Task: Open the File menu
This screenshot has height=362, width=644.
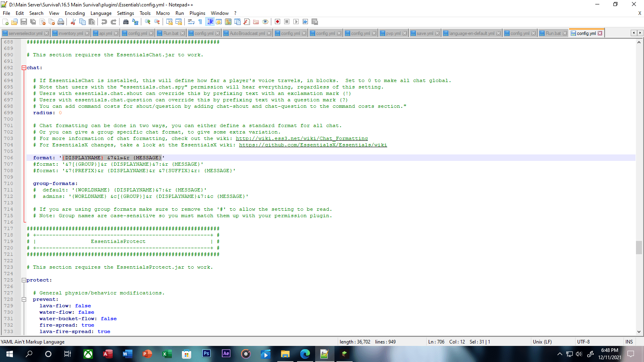Action: (6, 13)
